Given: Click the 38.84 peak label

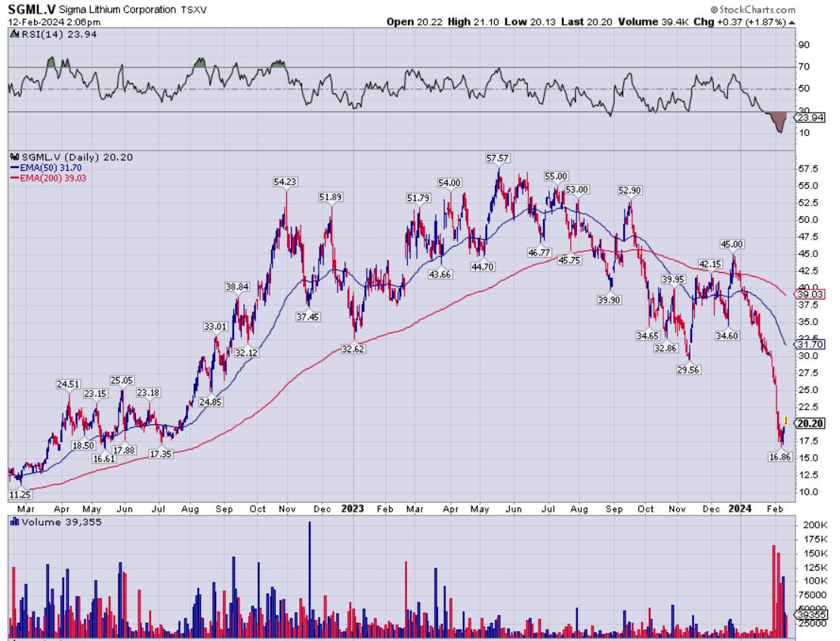Looking at the screenshot, I should 236,286.
